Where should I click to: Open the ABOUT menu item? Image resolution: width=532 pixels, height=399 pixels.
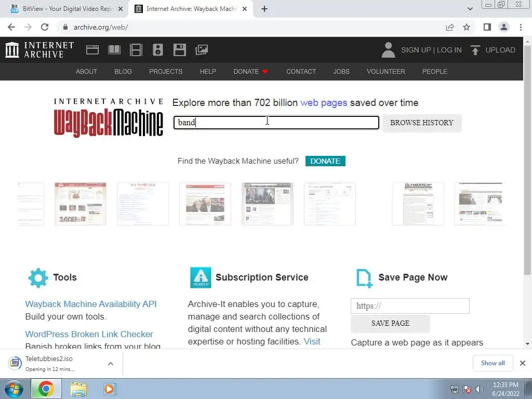pyautogui.click(x=87, y=72)
